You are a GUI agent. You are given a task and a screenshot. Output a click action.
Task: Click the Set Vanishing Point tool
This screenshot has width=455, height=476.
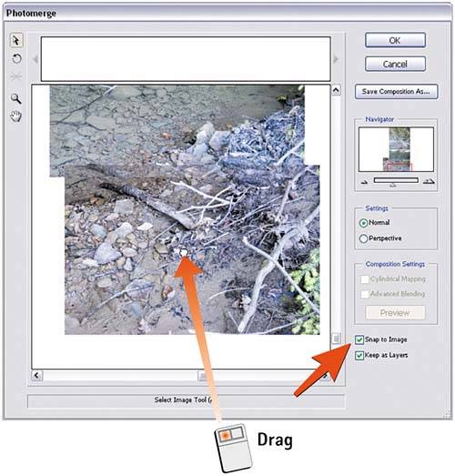(16, 76)
